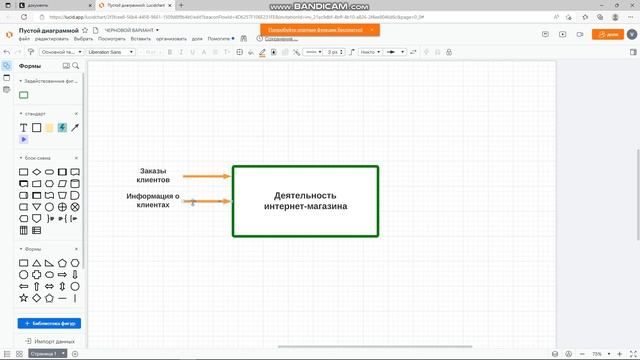Select the circled-X summing junction shape
640x360 pixels.
click(75, 207)
